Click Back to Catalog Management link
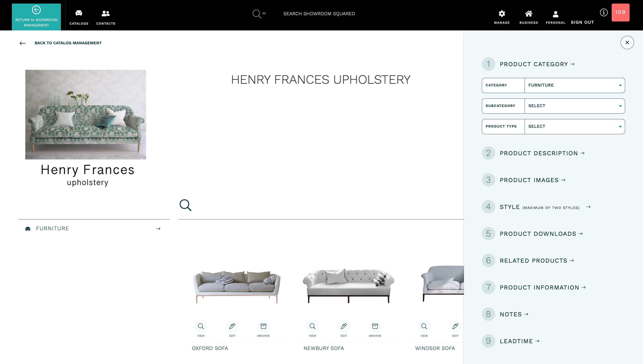The width and height of the screenshot is (643, 364). click(x=68, y=43)
